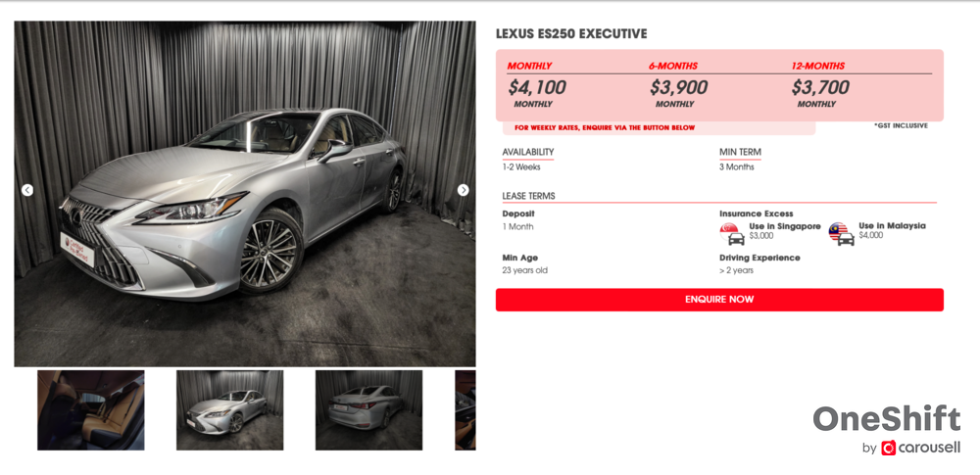Click the Singapore flag car icon
The width and height of the screenshot is (980, 475).
[x=732, y=234]
